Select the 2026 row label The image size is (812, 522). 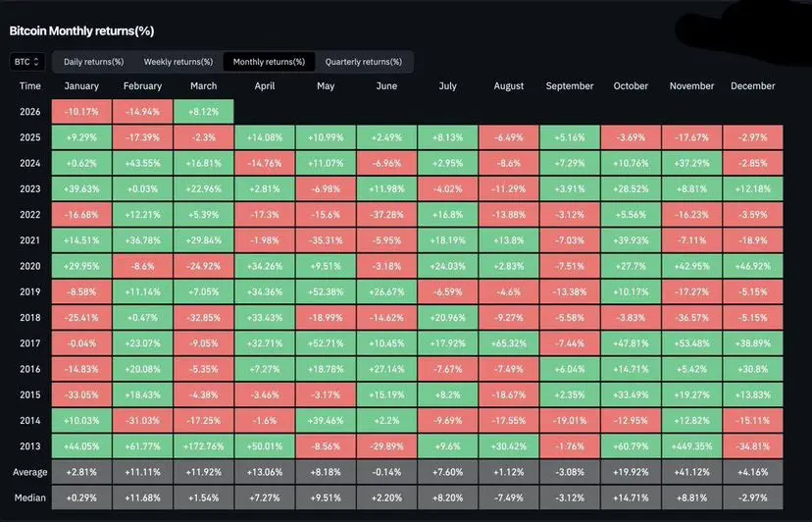pyautogui.click(x=30, y=112)
